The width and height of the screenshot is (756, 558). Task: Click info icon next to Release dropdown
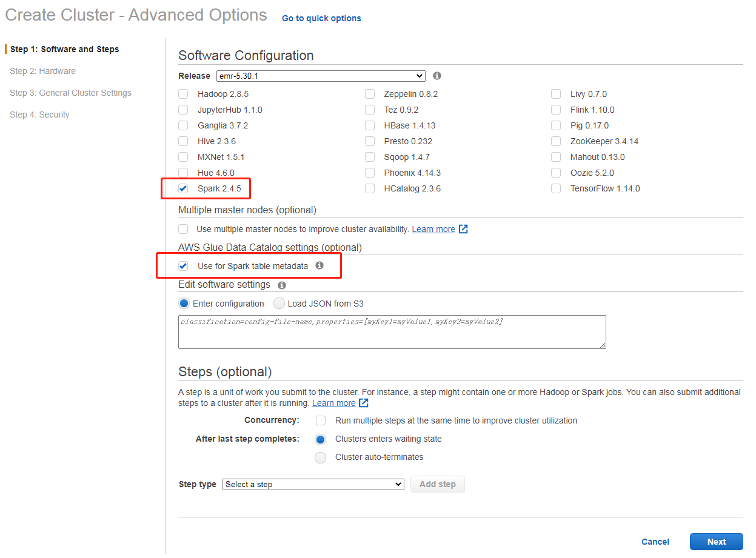tap(437, 76)
